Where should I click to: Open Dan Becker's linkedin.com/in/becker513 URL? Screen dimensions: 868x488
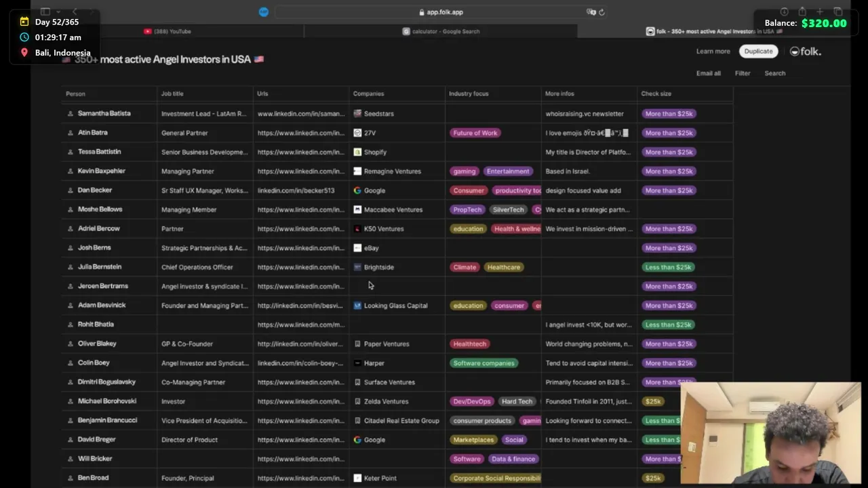tap(296, 190)
